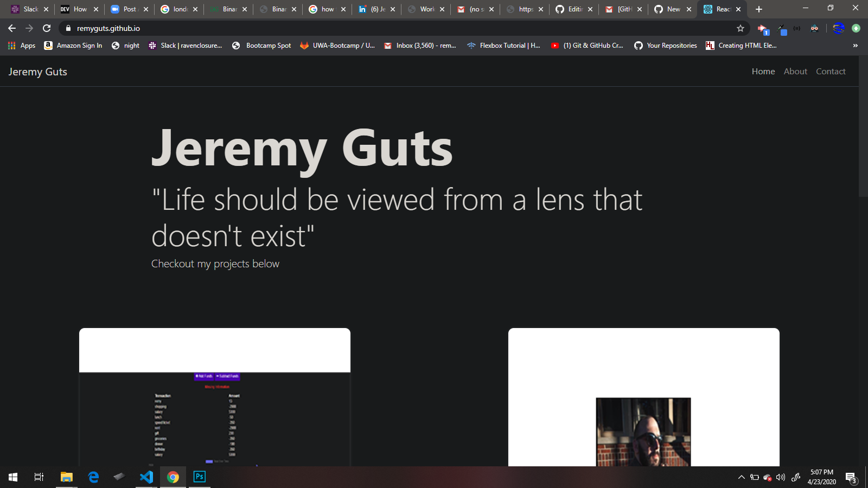
Task: Show overflow bookmarks with the double chevron
Action: click(x=856, y=46)
